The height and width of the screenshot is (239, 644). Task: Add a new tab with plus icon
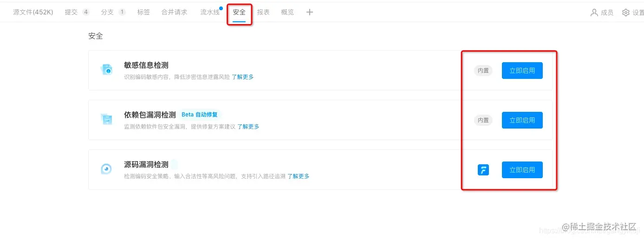(310, 13)
